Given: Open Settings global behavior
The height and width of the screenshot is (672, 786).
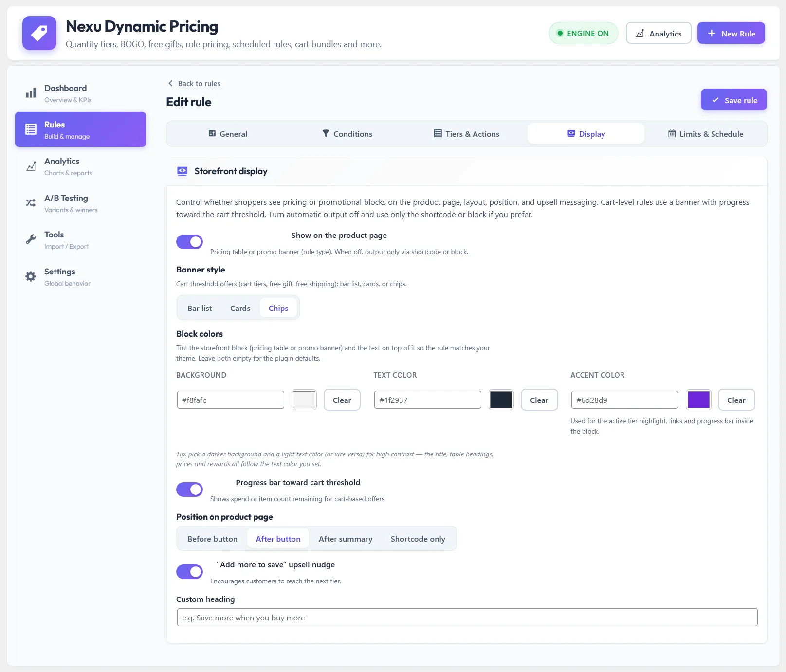Looking at the screenshot, I should (80, 276).
